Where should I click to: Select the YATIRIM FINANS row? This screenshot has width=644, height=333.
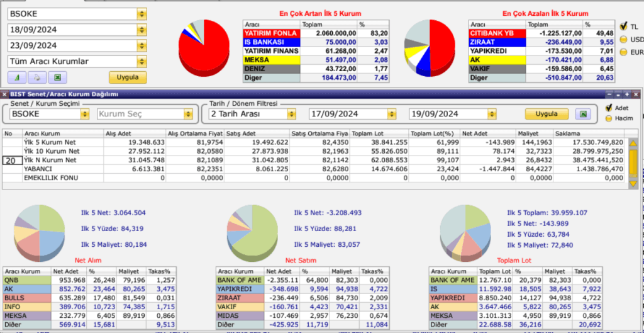coord(316,51)
